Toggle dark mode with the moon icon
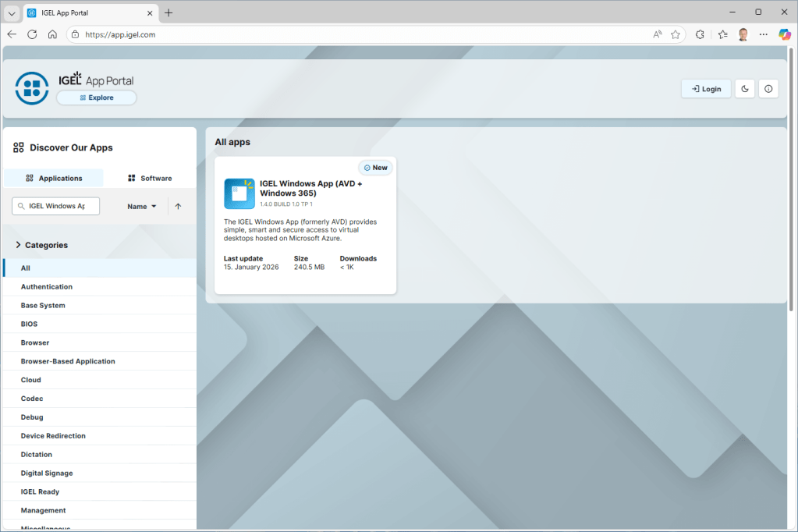This screenshot has width=798, height=532. tap(745, 89)
